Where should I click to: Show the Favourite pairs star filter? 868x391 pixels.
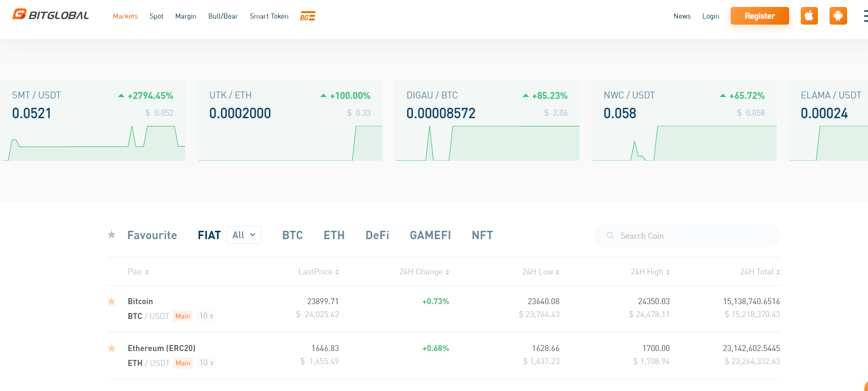coord(112,235)
